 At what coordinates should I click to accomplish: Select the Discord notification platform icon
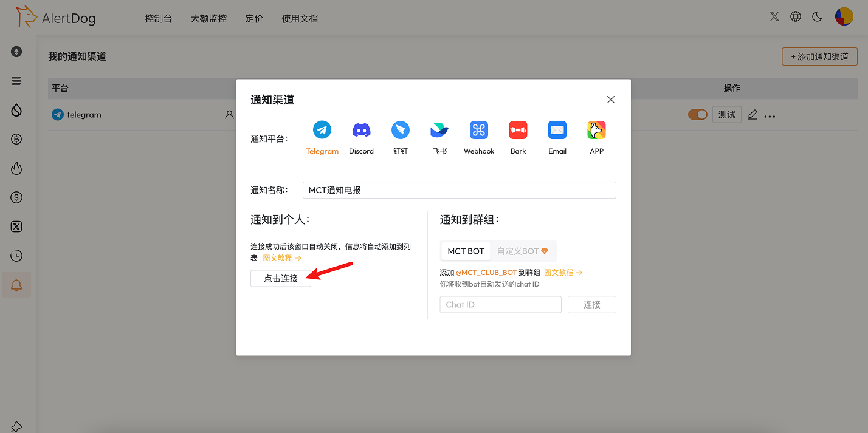point(361,129)
